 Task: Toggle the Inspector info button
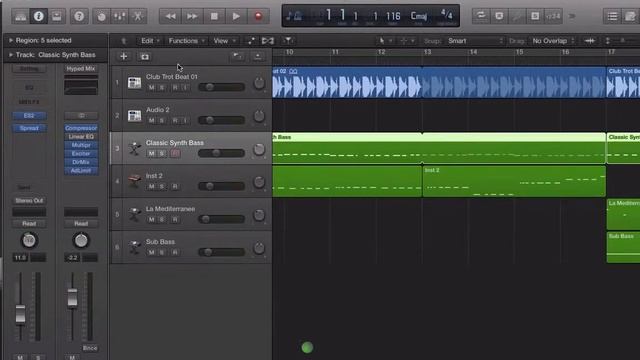pyautogui.click(x=39, y=16)
